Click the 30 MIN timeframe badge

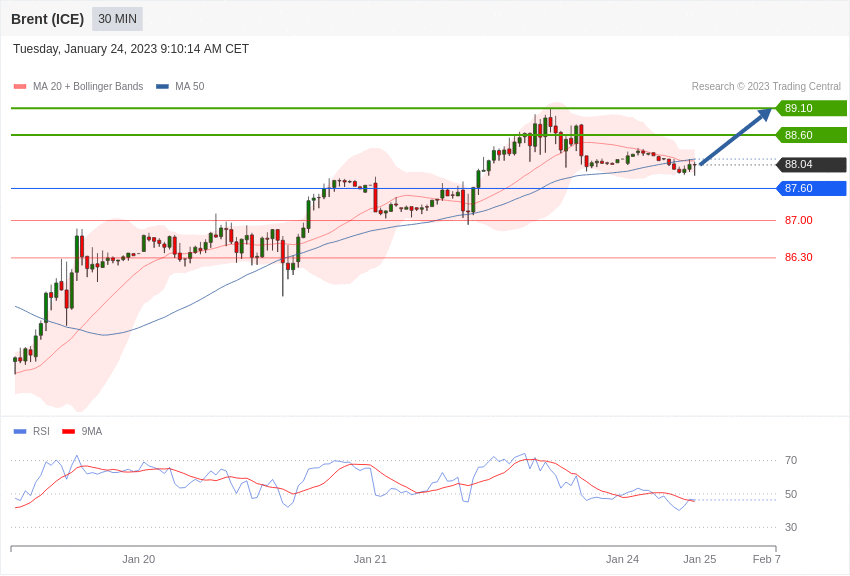click(117, 19)
